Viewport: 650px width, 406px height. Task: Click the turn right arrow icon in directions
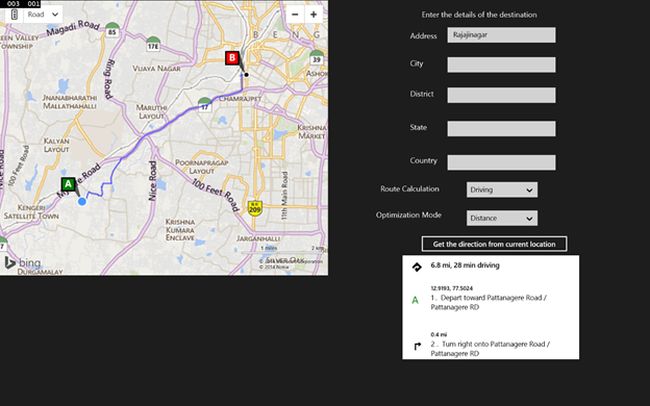(417, 346)
